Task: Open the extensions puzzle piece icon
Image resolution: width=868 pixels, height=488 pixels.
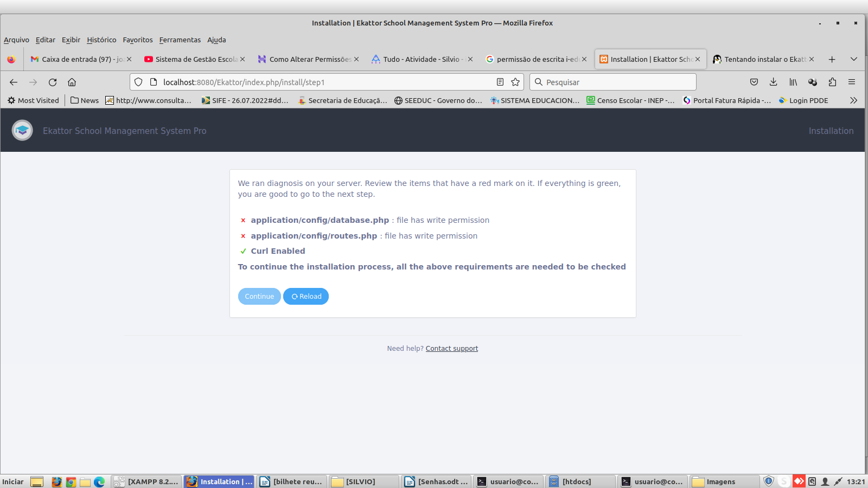Action: pos(832,82)
